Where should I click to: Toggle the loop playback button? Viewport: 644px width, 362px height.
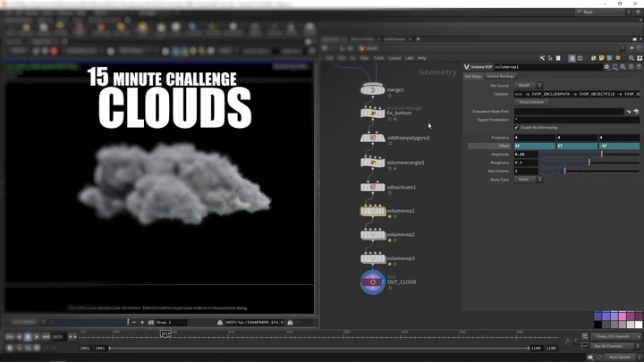(x=28, y=348)
